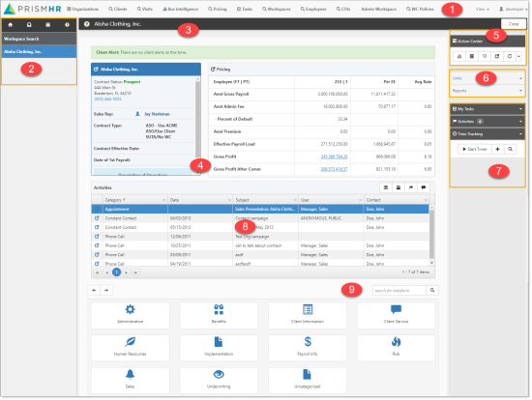Open the Human Resources leaf tile
Screen dimensions: 532x400
(130, 348)
